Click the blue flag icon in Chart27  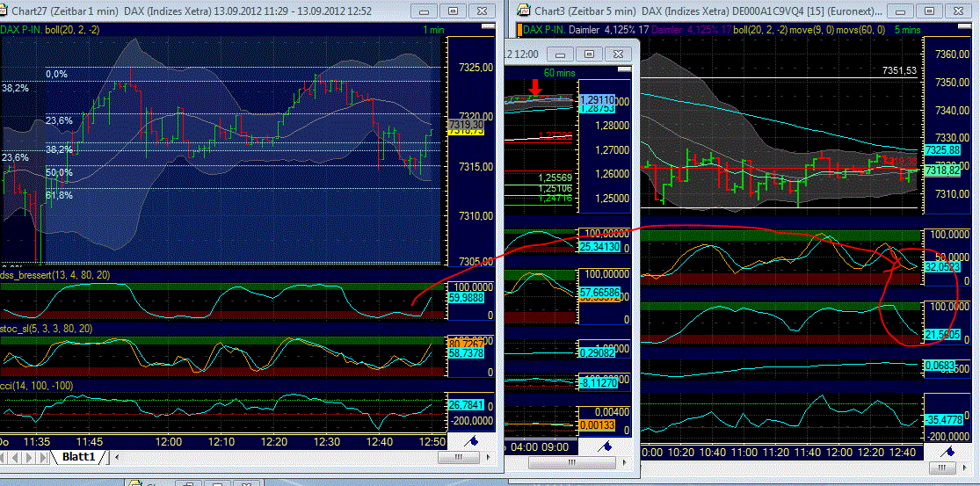pos(473,441)
